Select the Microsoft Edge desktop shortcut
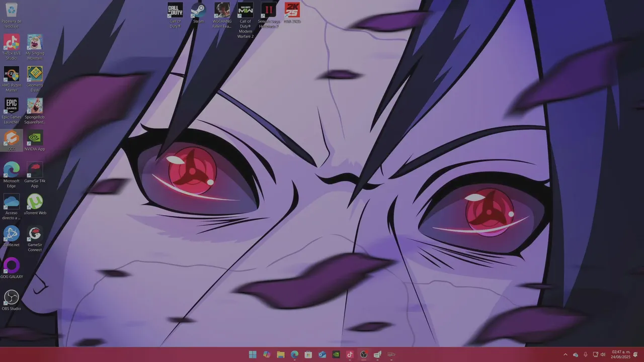Image resolution: width=644 pixels, height=362 pixels. tap(11, 174)
